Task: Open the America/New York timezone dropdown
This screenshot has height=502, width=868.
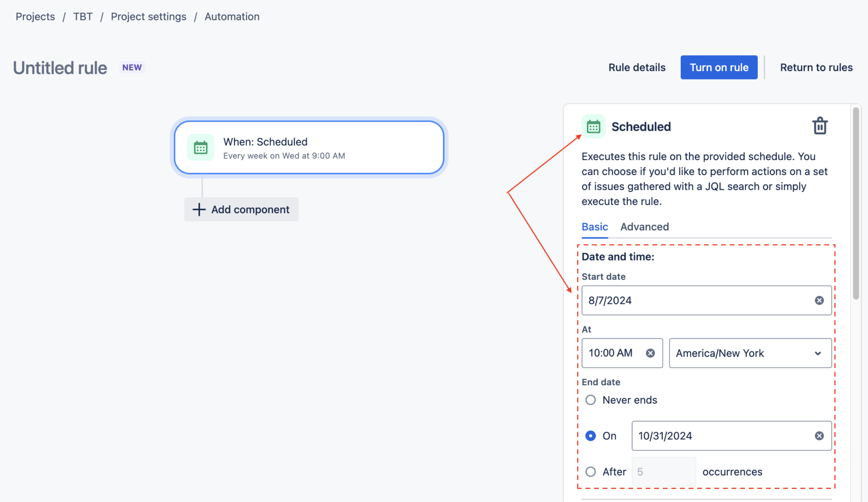Action: 750,353
